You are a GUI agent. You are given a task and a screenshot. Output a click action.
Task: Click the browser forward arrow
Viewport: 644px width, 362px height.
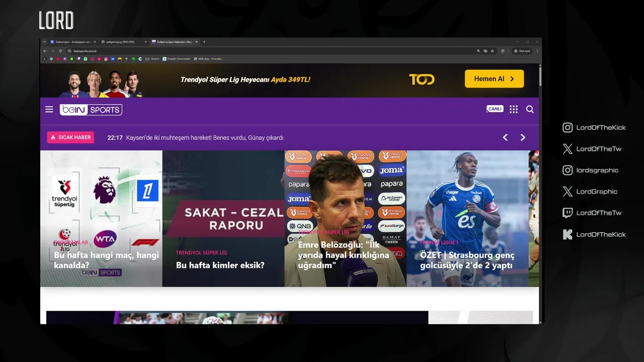pos(52,51)
